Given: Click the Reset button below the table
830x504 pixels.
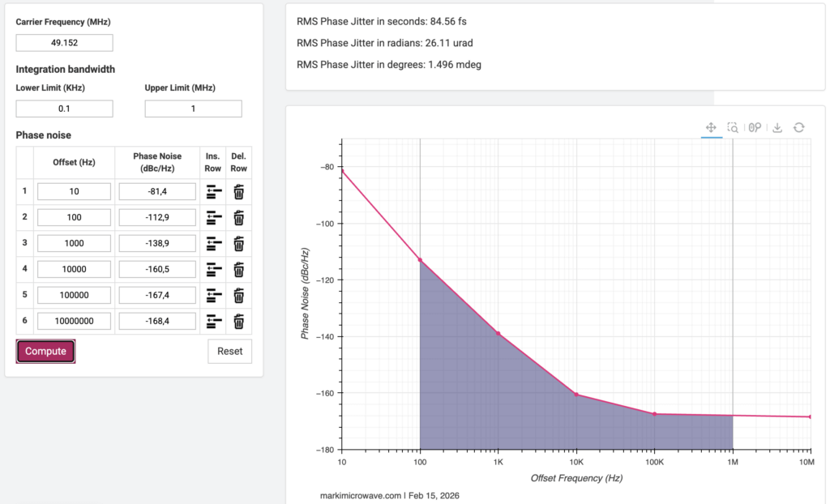Looking at the screenshot, I should pyautogui.click(x=229, y=352).
